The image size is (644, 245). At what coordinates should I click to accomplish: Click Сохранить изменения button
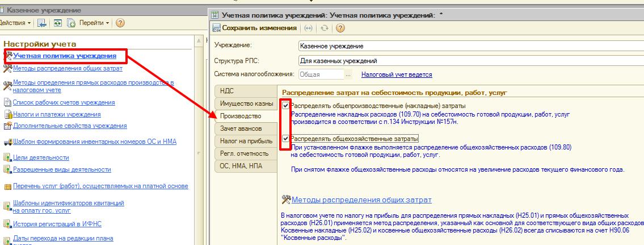pos(259,28)
